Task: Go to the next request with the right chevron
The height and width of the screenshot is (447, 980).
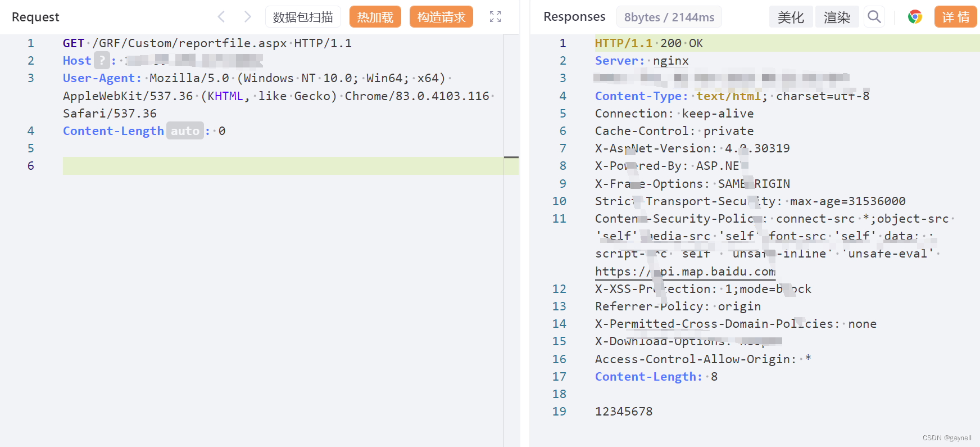Action: pyautogui.click(x=247, y=17)
